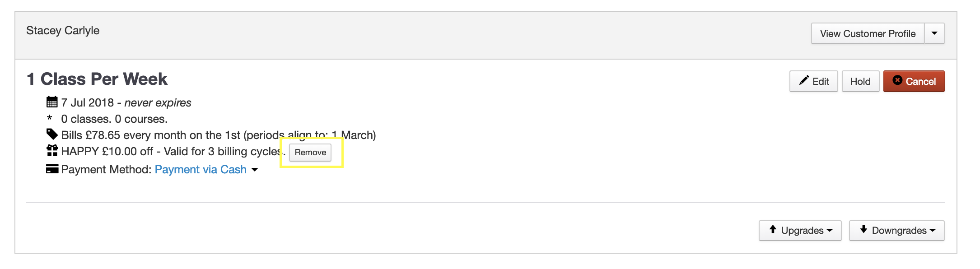
Task: Click the calendar icon beside the start date
Action: click(52, 102)
